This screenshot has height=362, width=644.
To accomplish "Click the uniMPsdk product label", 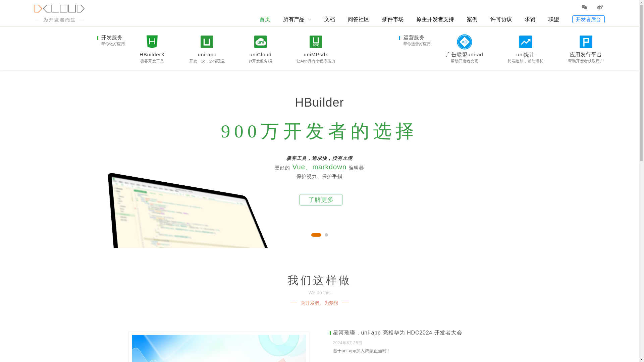I will coord(316,55).
